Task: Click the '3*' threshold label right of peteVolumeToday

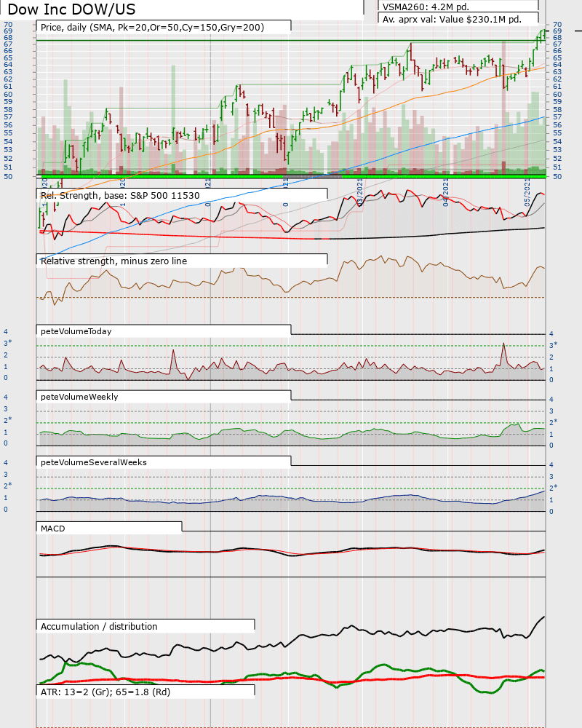Action: click(553, 345)
